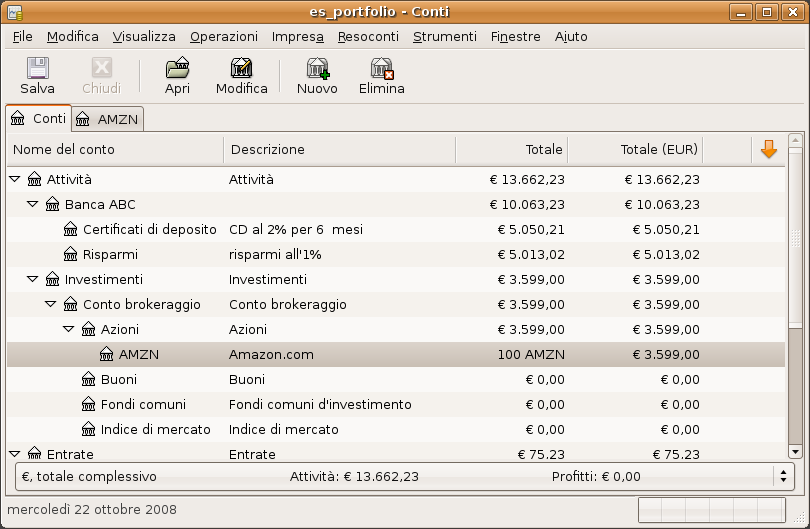Click 'CD al 2% per 6 mesi' description
The width and height of the screenshot is (810, 529).
click(296, 229)
